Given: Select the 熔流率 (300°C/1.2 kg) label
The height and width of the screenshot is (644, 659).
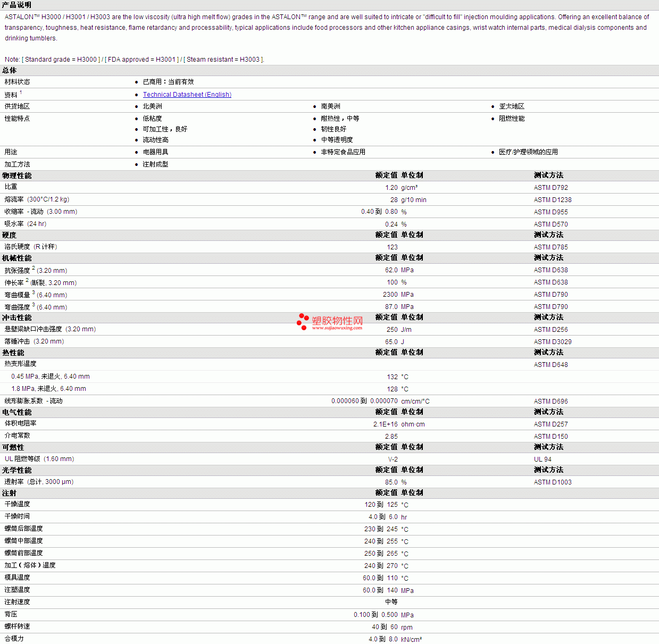Looking at the screenshot, I should pos(37,199).
